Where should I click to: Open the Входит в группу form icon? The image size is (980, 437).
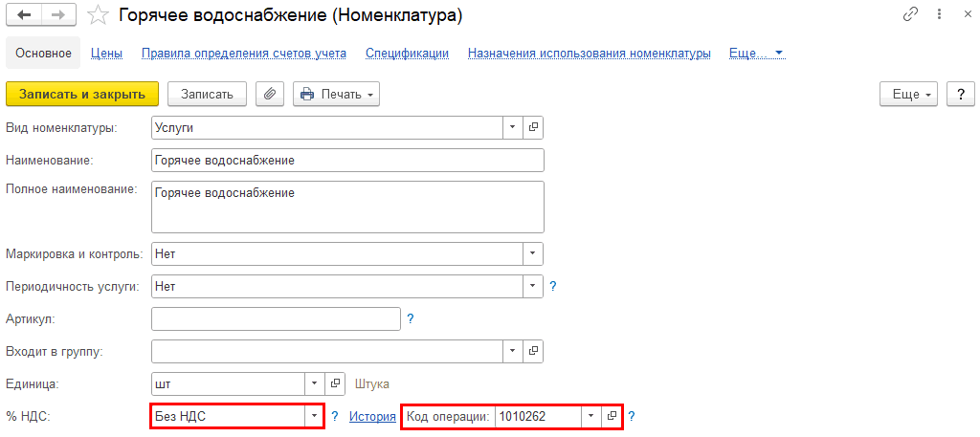[534, 351]
